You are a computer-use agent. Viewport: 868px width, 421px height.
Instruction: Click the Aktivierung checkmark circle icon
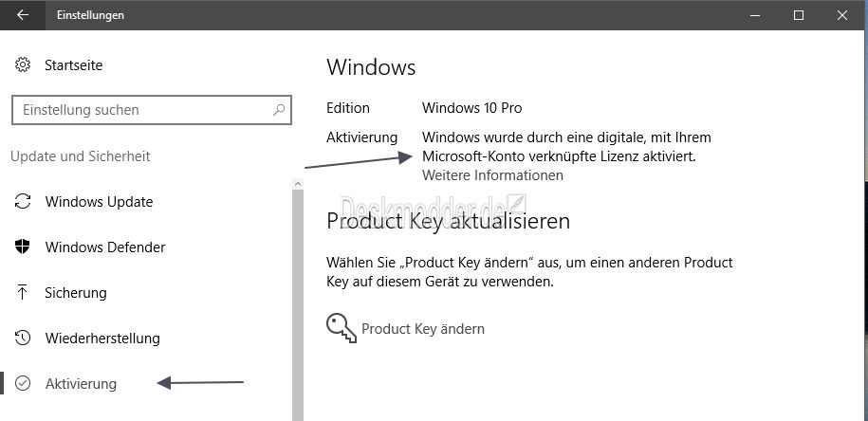(23, 383)
